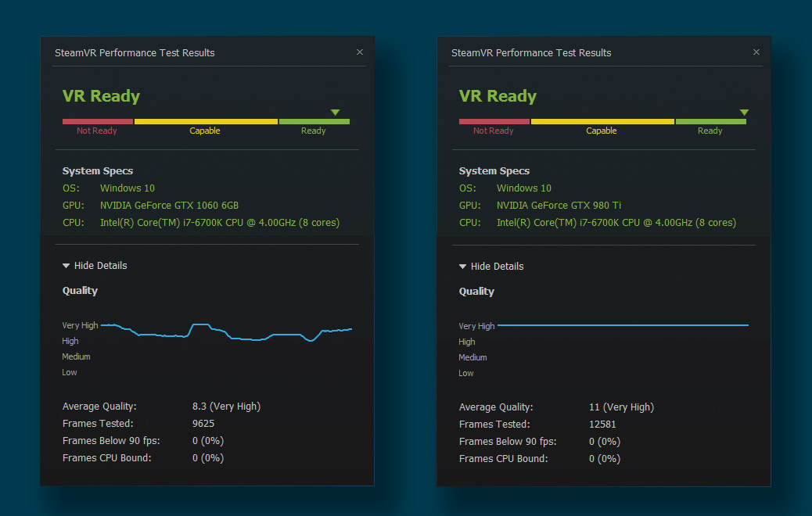This screenshot has width=812, height=516.
Task: Click the green Ready bar in the GTX 980 Ti window
Action: click(x=710, y=121)
